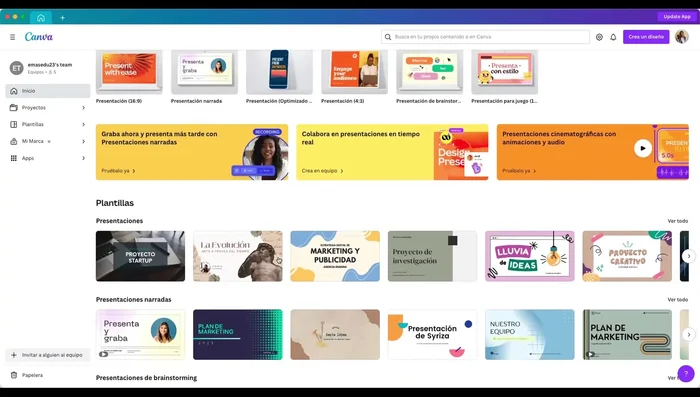The width and height of the screenshot is (700, 397).
Task: Open Marketing y Publicidad template
Action: (x=335, y=256)
